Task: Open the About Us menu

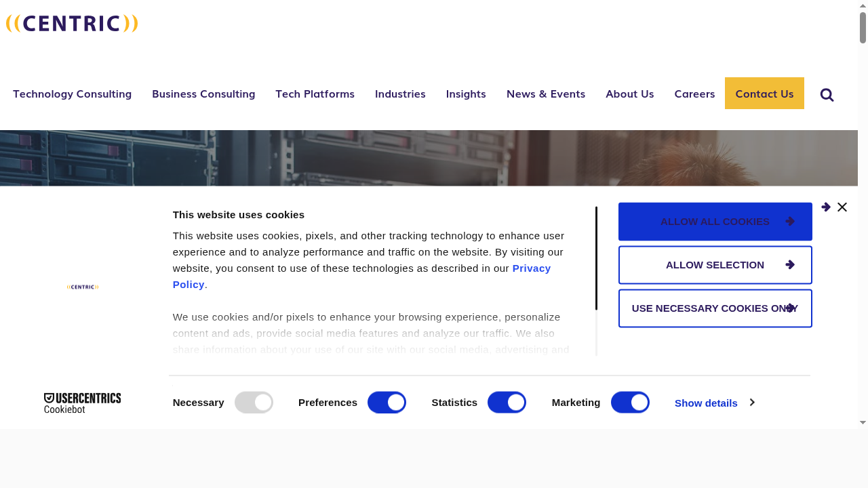Action: (x=630, y=94)
